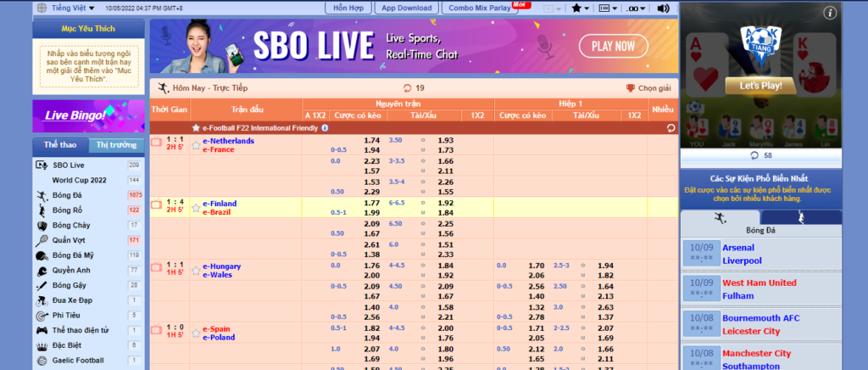This screenshot has width=868, height=370.
Task: Click the Quần Vợt tennis racket icon
Action: pyautogui.click(x=42, y=240)
